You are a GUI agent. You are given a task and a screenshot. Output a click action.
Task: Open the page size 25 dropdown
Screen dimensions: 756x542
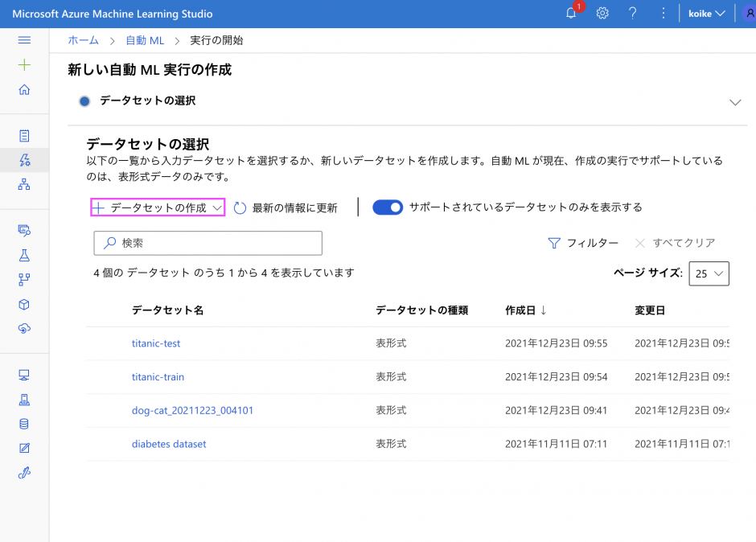(709, 273)
